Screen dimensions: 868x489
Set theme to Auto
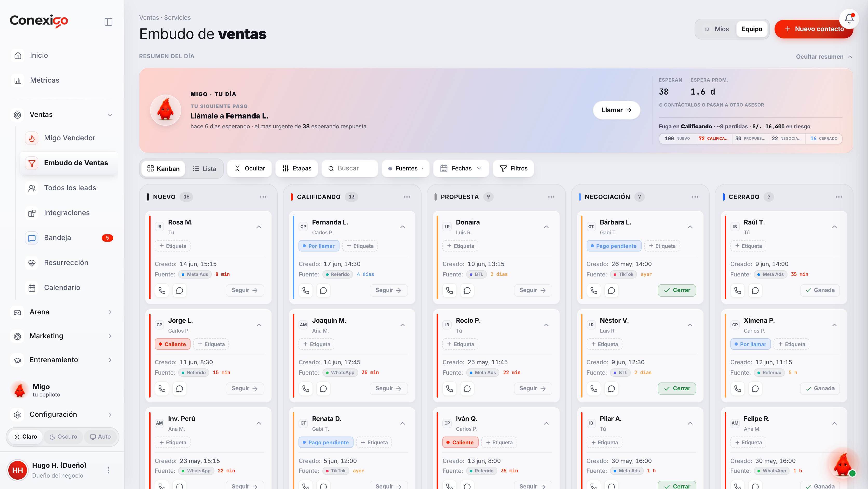click(100, 437)
